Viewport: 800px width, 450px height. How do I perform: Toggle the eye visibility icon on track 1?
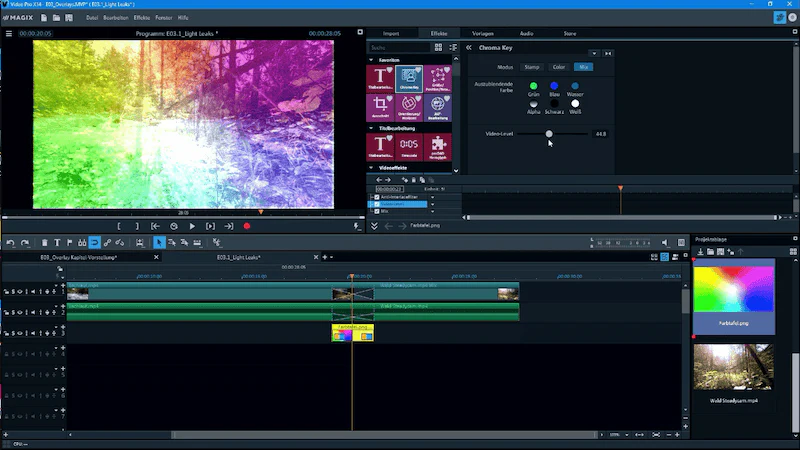[20, 292]
